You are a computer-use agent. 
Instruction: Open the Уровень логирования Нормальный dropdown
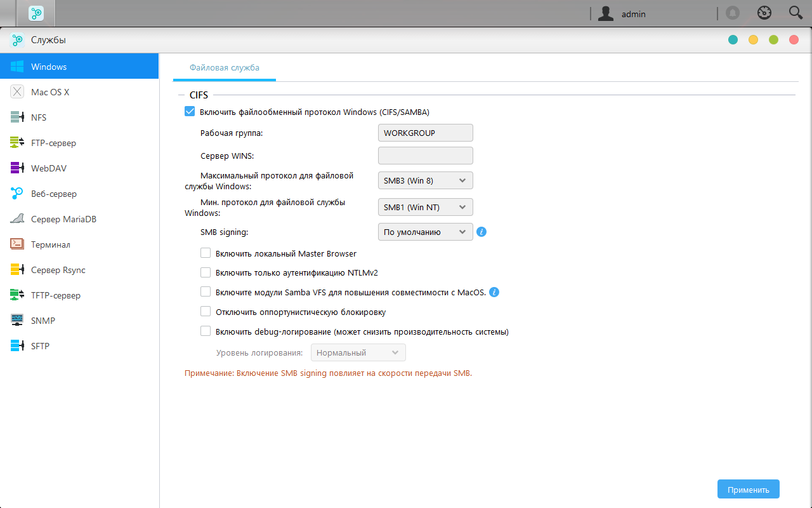point(358,352)
